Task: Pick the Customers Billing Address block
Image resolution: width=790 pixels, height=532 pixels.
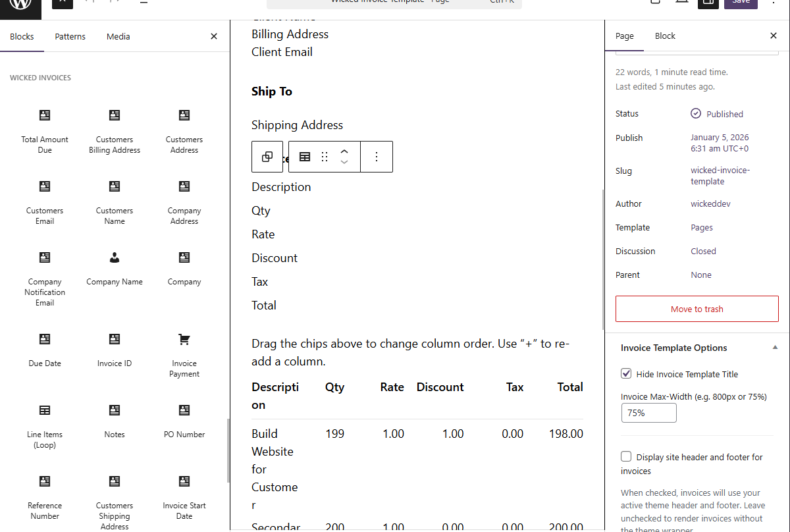Action: pos(114,128)
